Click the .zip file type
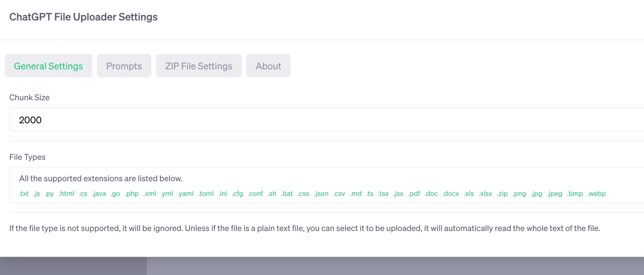This screenshot has height=275, width=644. 502,194
